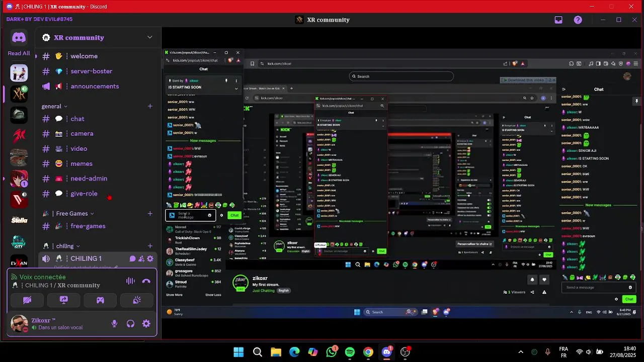
Task: Add a channel to general category
Action: [150, 106]
